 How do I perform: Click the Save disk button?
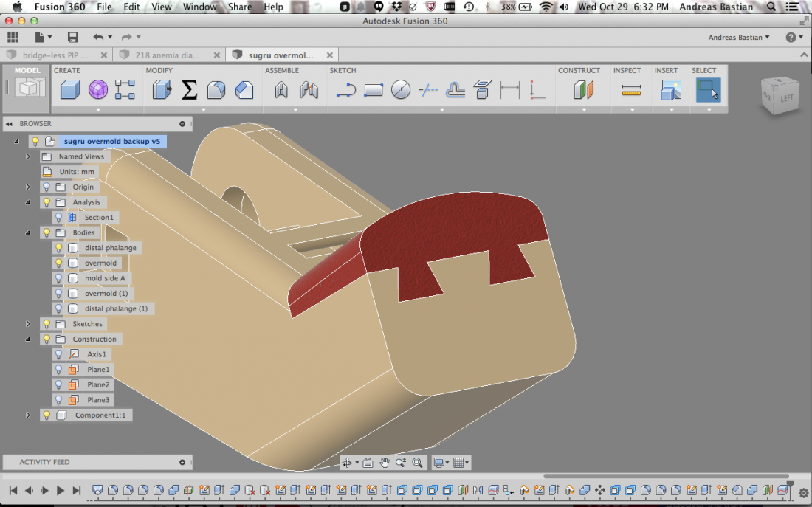pos(72,37)
